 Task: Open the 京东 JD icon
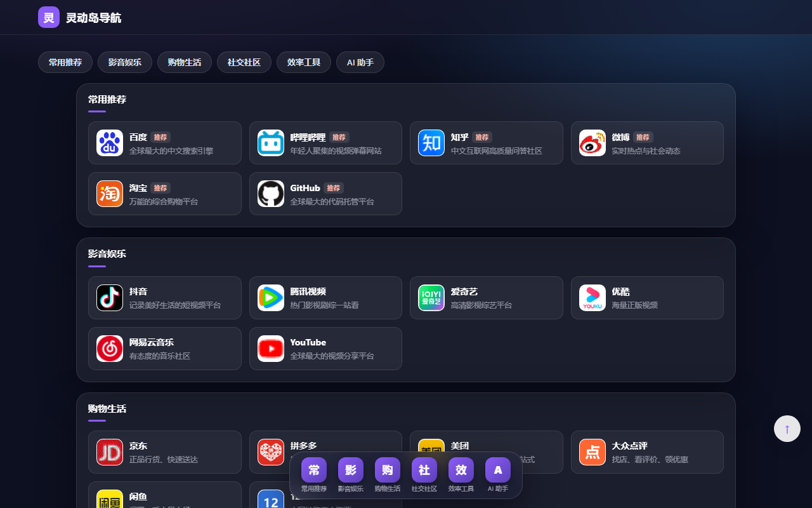pos(110,452)
